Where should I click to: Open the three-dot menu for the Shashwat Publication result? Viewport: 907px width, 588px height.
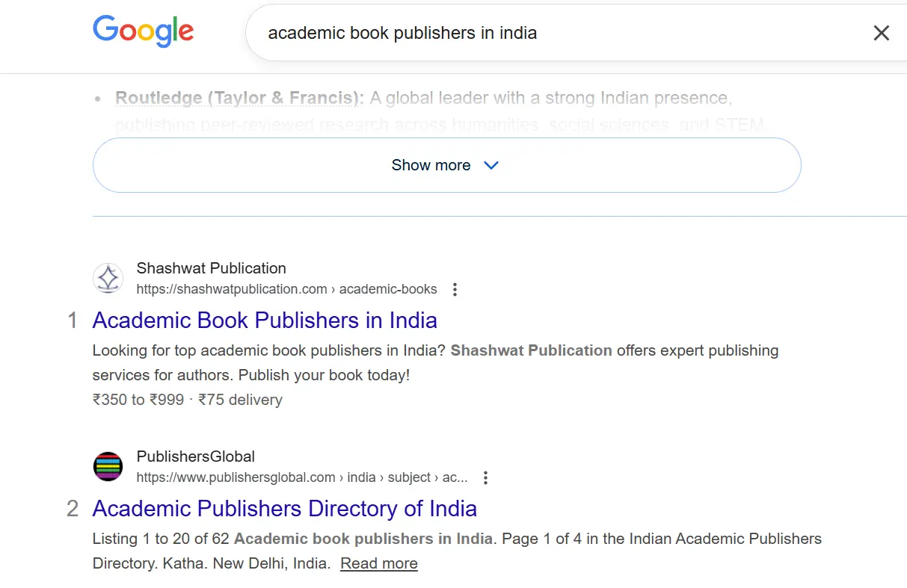pos(455,289)
